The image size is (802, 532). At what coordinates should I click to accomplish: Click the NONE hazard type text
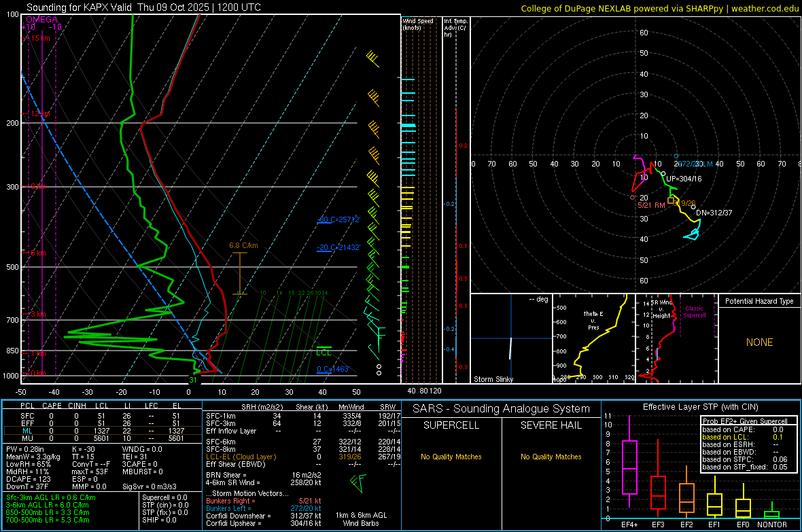[x=759, y=342]
